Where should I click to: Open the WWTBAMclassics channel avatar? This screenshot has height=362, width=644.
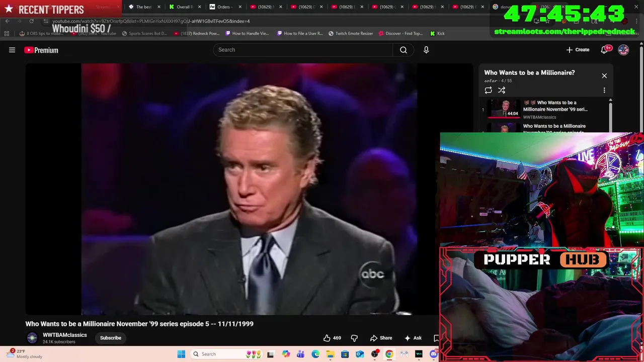pyautogui.click(x=32, y=338)
